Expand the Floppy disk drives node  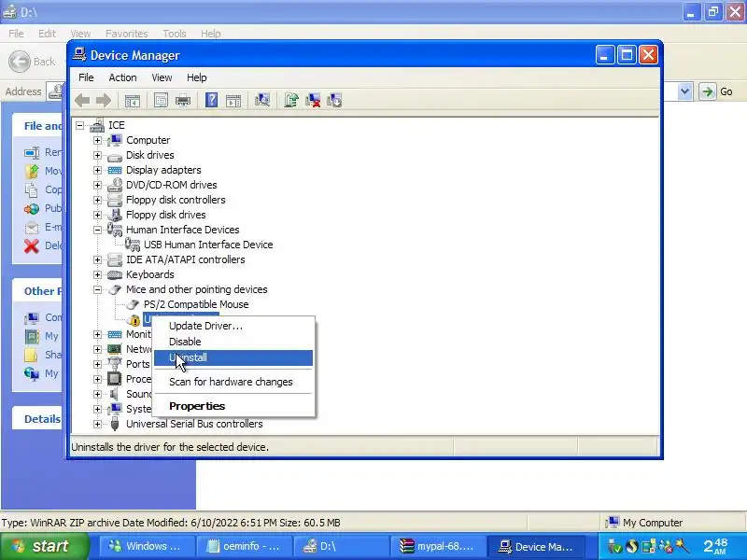click(97, 215)
